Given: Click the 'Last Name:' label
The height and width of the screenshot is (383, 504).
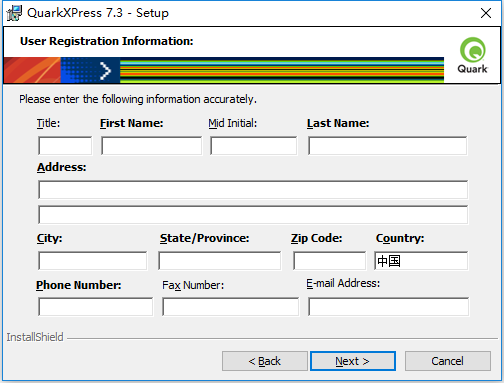Looking at the screenshot, I should [338, 123].
